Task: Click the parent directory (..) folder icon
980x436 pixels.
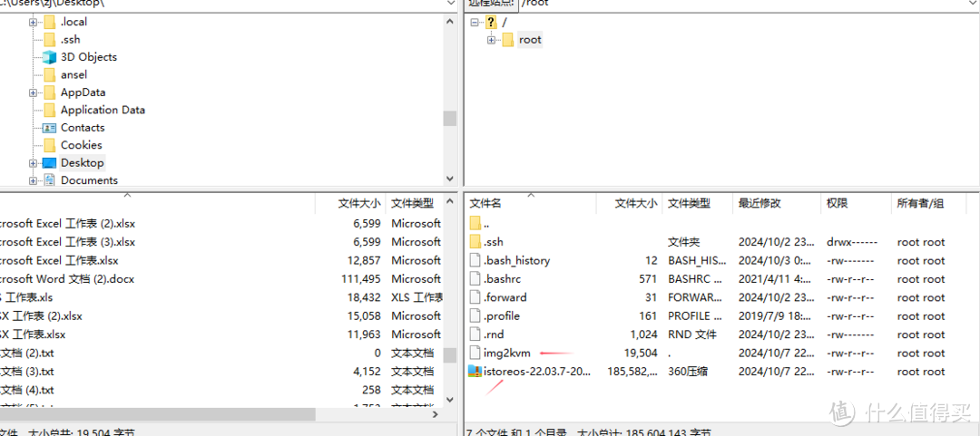Action: (475, 224)
